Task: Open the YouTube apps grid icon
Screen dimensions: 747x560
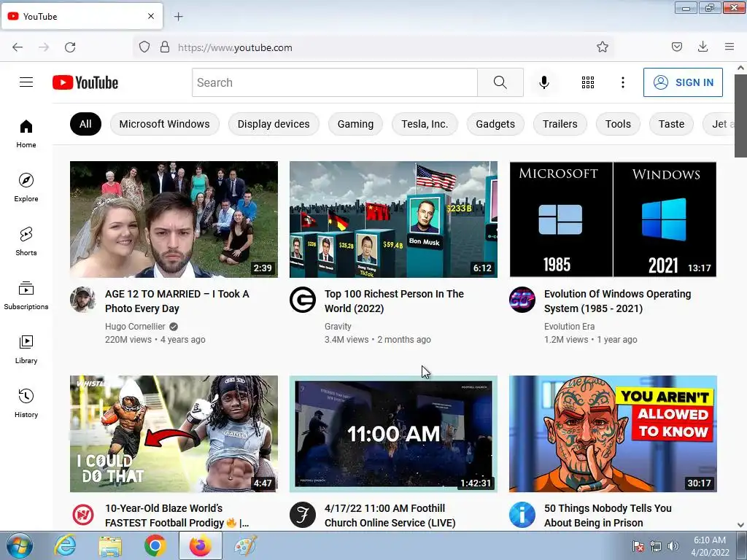Action: pos(588,82)
